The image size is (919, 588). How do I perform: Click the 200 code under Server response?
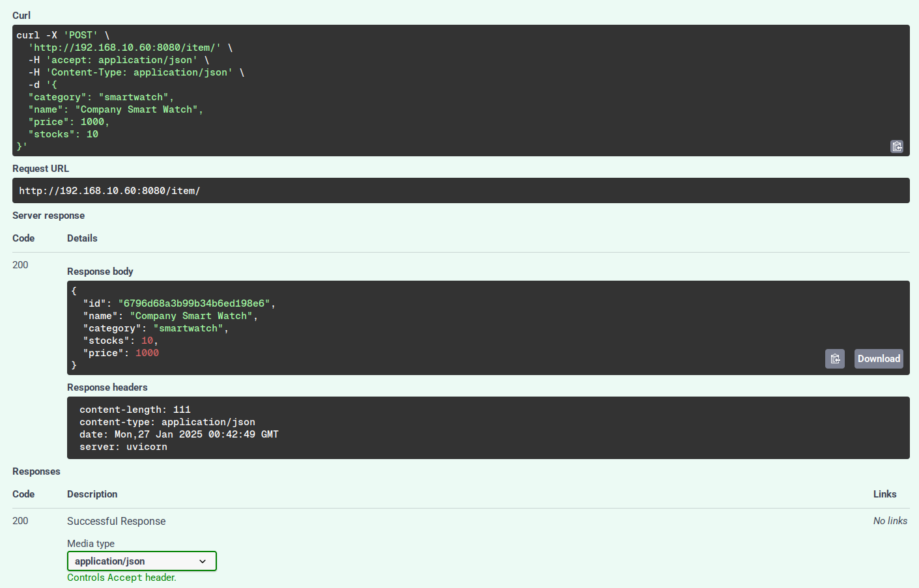(20, 265)
